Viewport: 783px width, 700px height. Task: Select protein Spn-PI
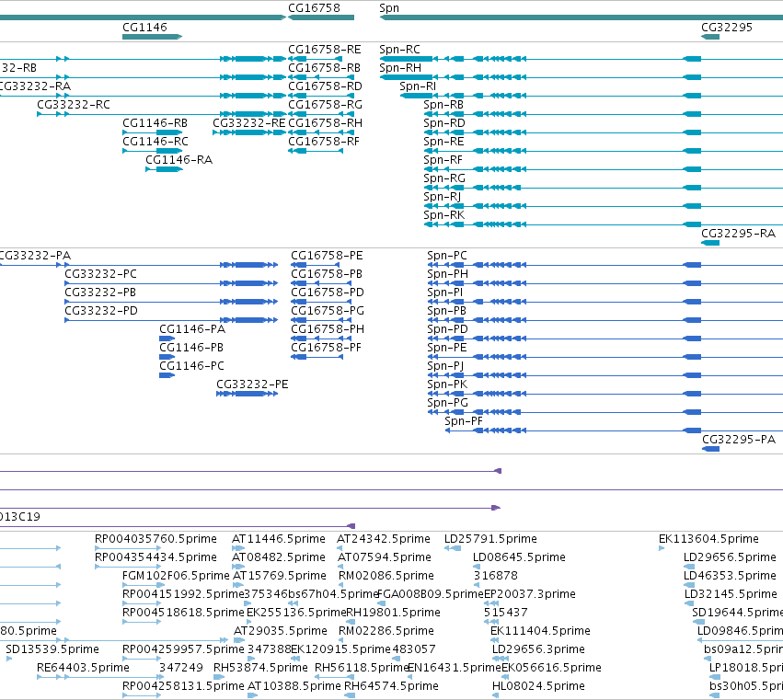click(x=445, y=293)
